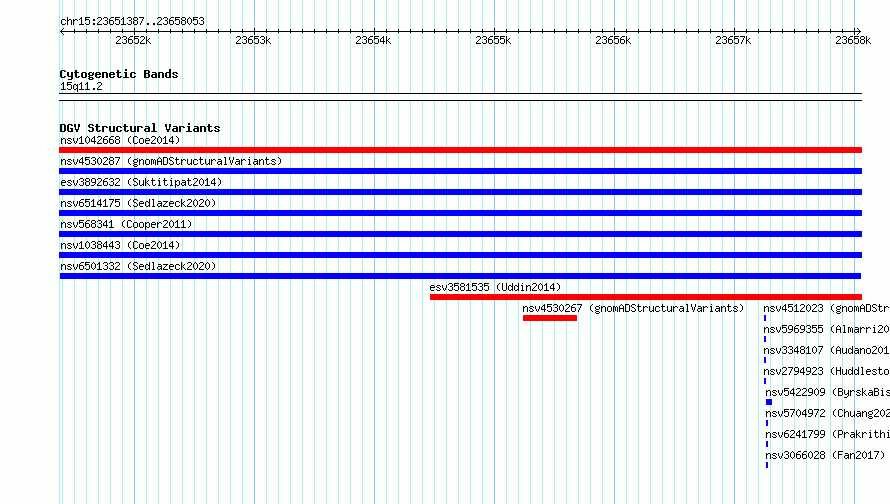Click the nsv3066028 (Fan2017) variant label
The width and height of the screenshot is (890, 504).
pyautogui.click(x=825, y=455)
